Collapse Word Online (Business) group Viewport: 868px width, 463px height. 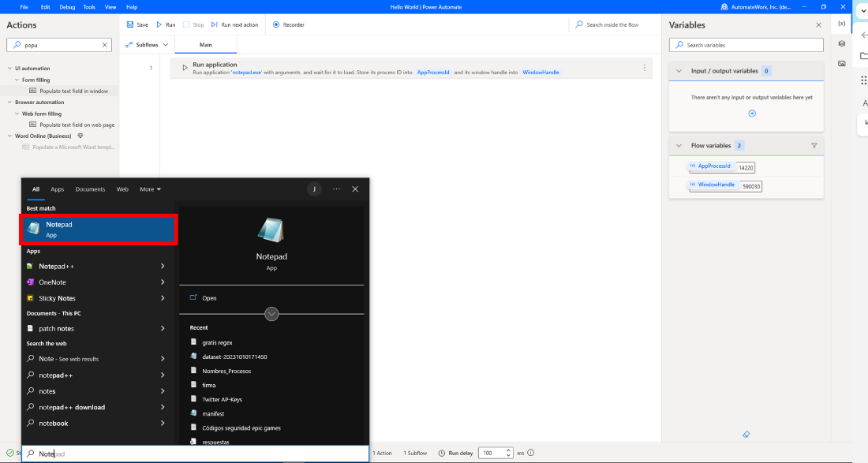(9, 136)
